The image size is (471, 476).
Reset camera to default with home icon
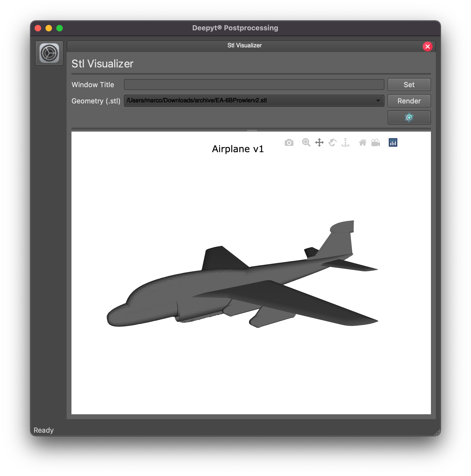[x=363, y=142]
